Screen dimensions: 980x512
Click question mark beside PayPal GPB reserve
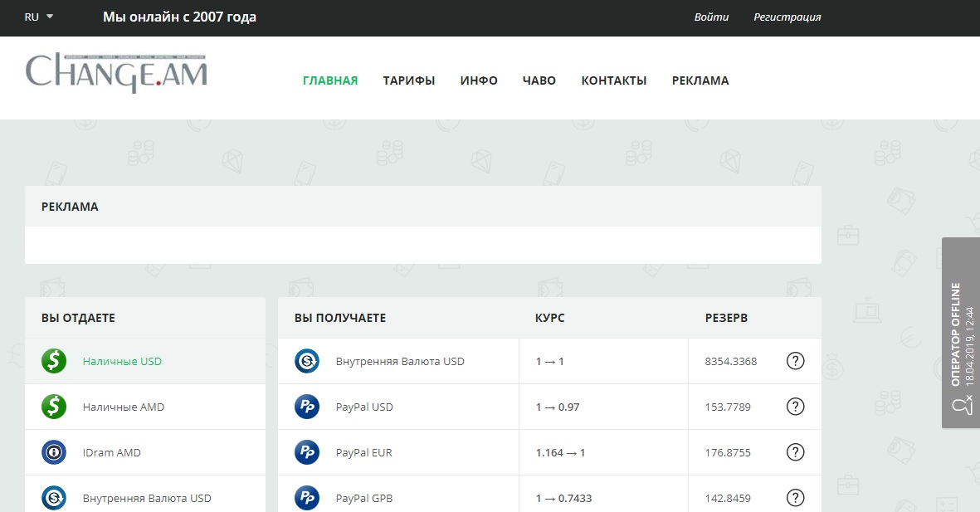tap(795, 498)
